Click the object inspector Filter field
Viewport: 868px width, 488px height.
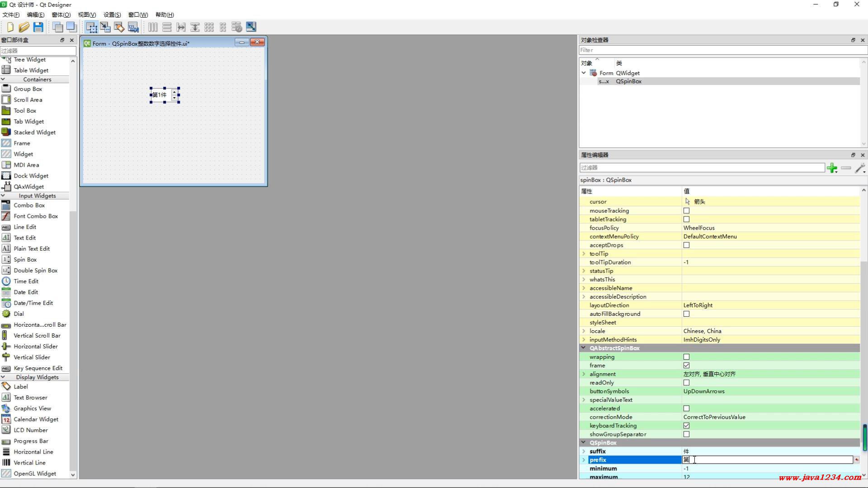722,50
